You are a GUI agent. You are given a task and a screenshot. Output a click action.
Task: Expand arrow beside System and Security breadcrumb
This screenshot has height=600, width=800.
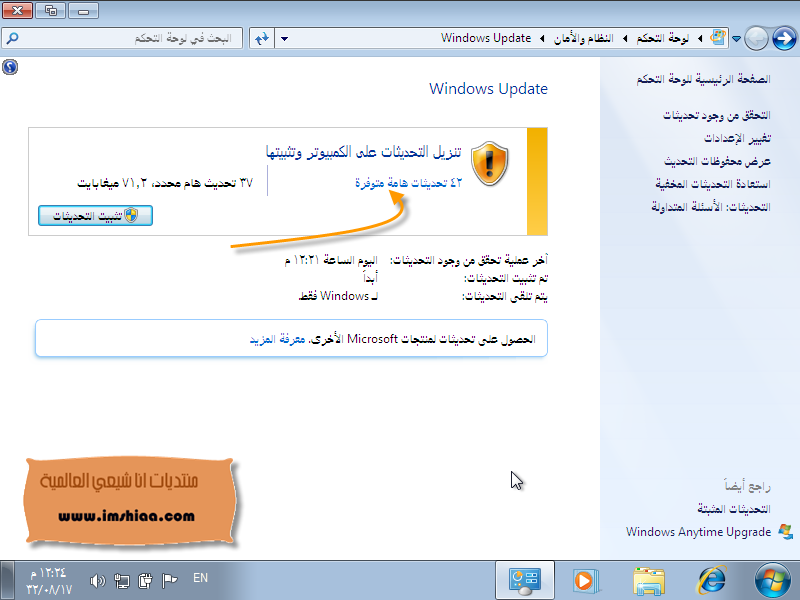click(624, 38)
